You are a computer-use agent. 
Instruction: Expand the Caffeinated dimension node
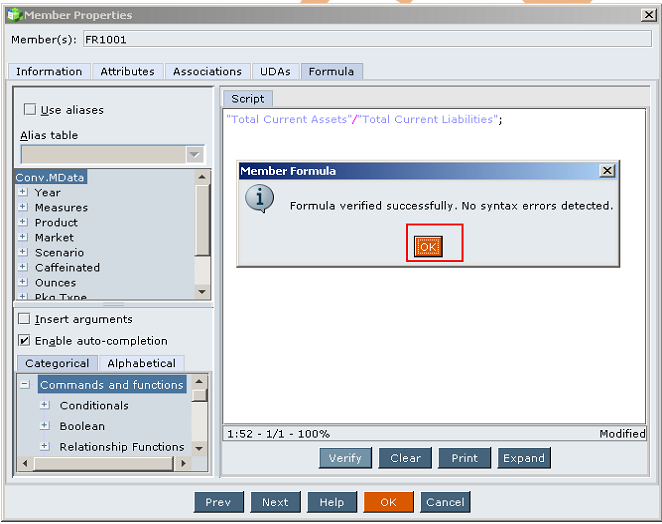click(x=23, y=267)
